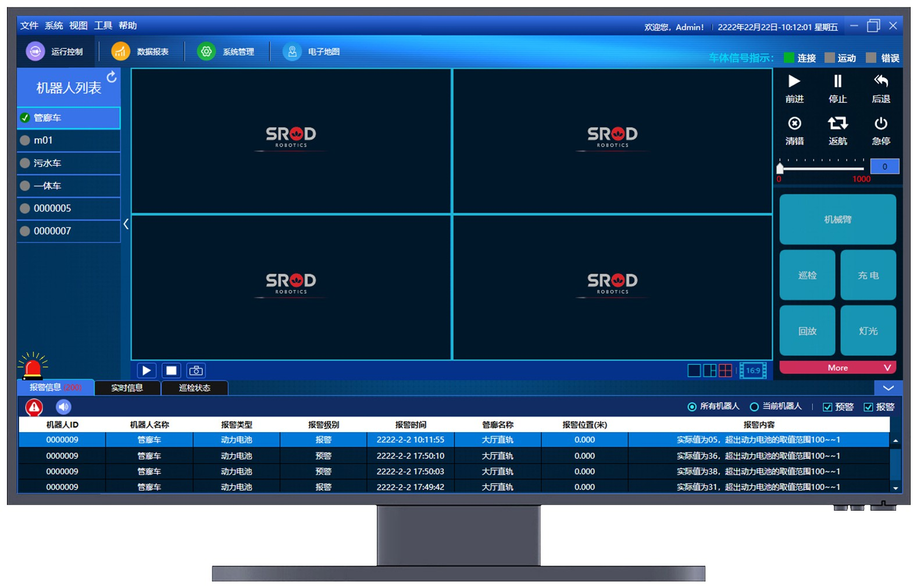Switch to the 巡检状态 tab
The height and width of the screenshot is (588, 917).
(x=195, y=388)
